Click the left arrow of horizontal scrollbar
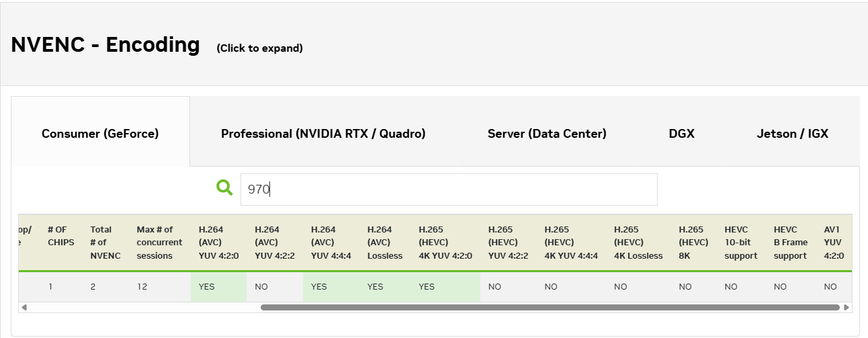868x338 pixels. [x=24, y=308]
